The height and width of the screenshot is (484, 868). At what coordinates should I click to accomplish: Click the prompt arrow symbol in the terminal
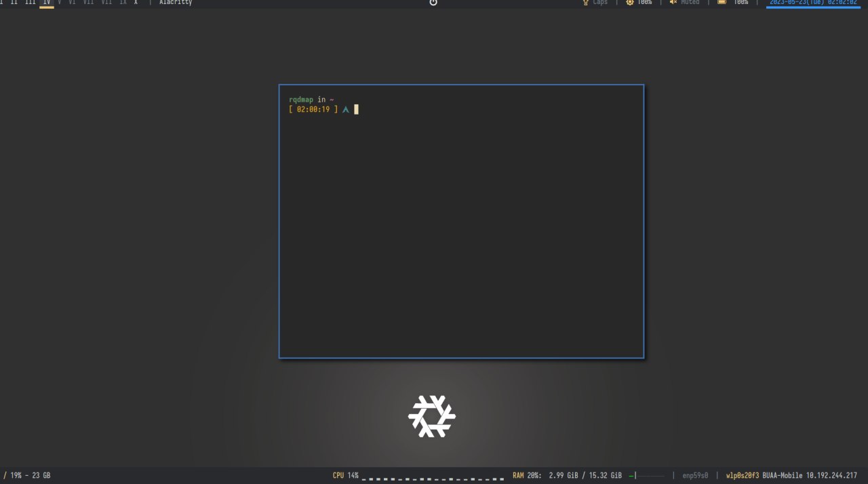[345, 109]
